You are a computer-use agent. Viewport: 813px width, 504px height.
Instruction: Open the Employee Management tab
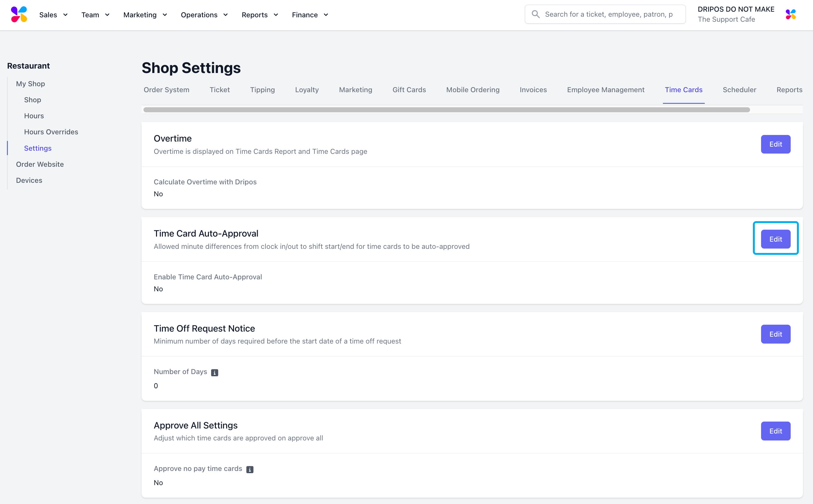(605, 90)
